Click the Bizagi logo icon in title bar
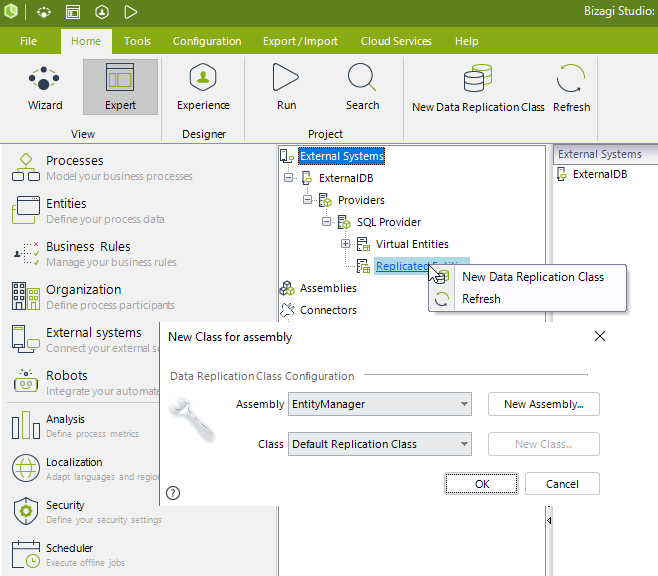 (10, 11)
